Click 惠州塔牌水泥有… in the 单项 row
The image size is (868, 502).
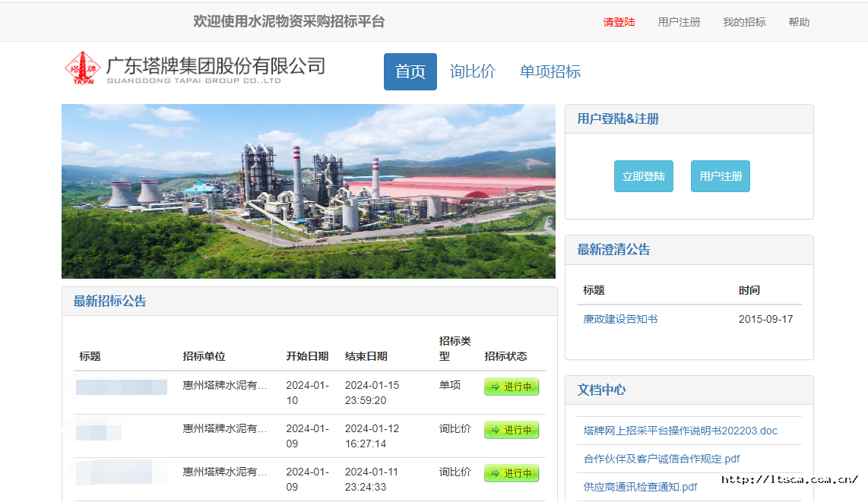pos(225,385)
